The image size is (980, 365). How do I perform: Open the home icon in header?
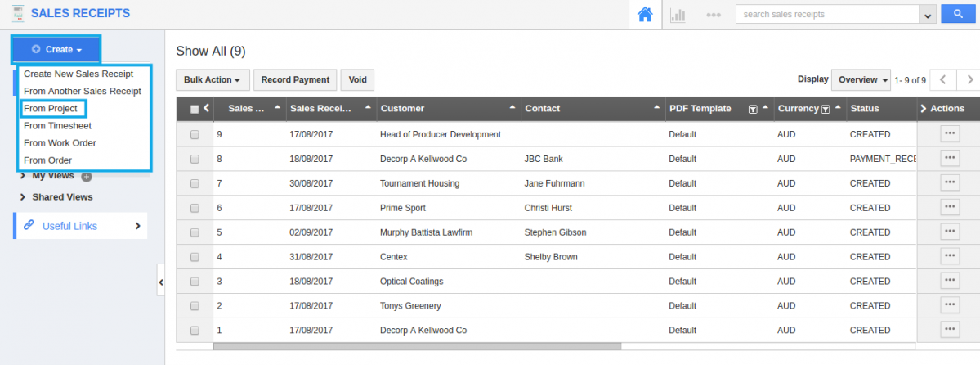pos(644,15)
